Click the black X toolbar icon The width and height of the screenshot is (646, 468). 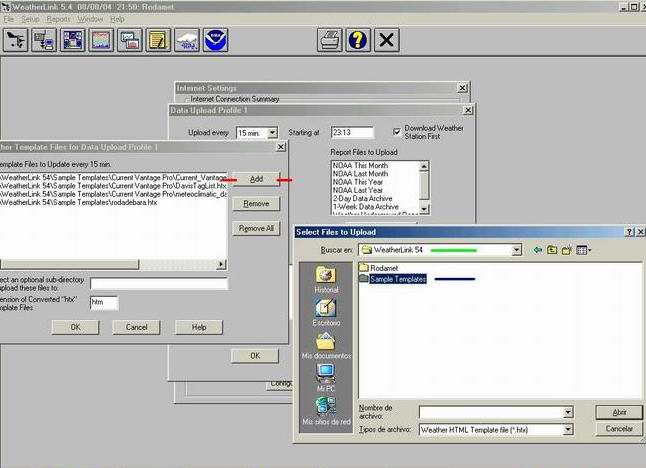386,40
